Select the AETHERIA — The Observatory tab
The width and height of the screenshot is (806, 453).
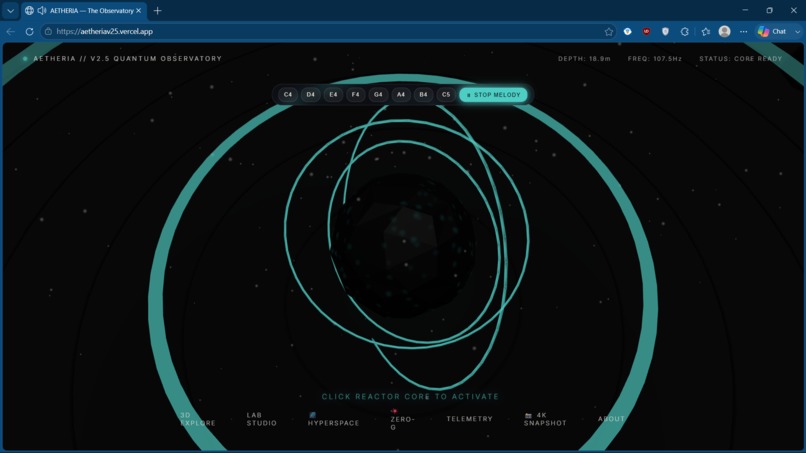tap(84, 10)
